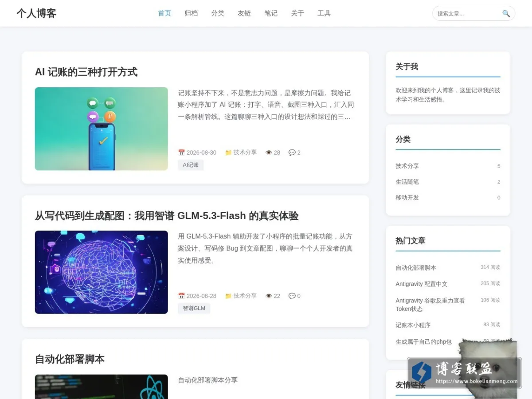
Task: Open popular article 自动化部署脚本 in sidebar
Action: pos(416,268)
